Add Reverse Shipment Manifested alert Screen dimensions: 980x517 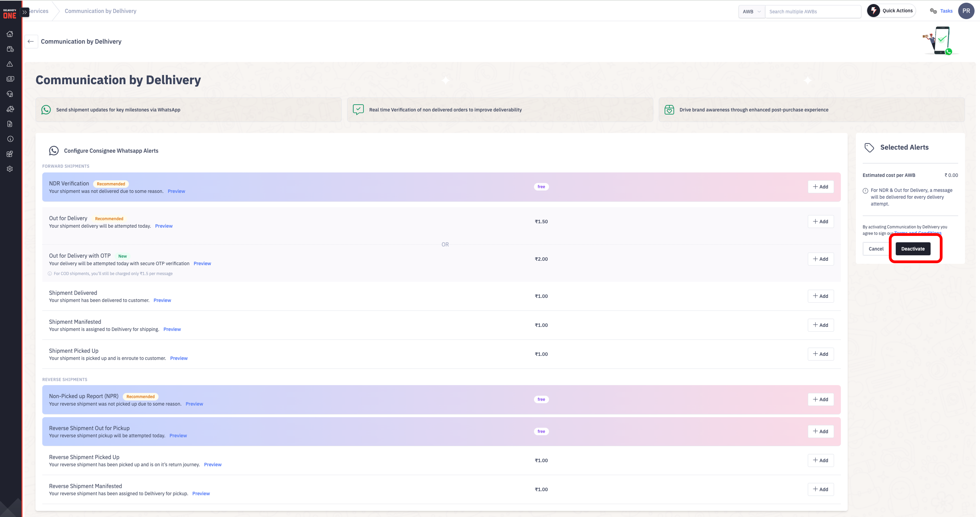pyautogui.click(x=821, y=489)
